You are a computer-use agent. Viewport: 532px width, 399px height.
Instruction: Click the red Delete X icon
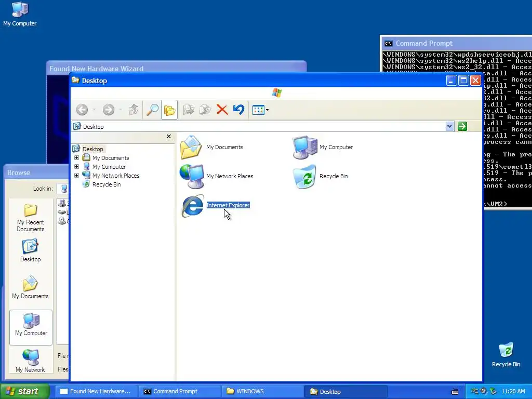point(222,110)
